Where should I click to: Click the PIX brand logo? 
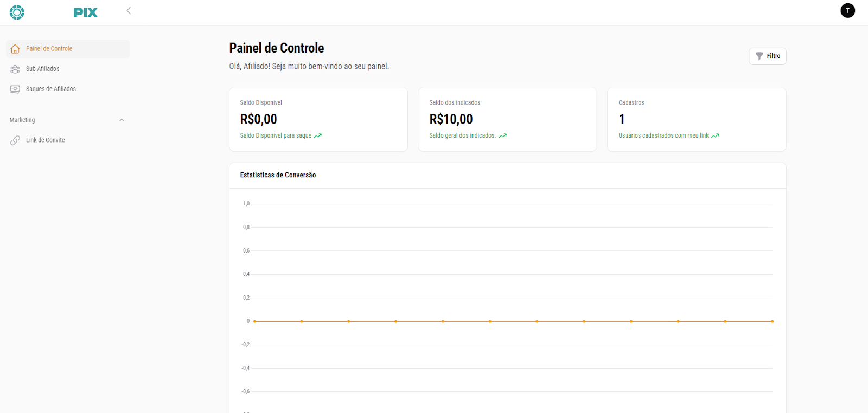(x=86, y=12)
